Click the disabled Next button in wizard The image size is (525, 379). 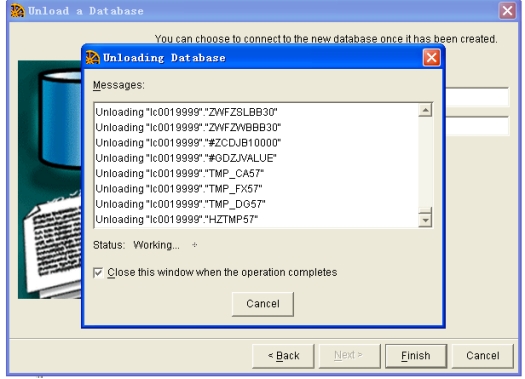(x=350, y=356)
